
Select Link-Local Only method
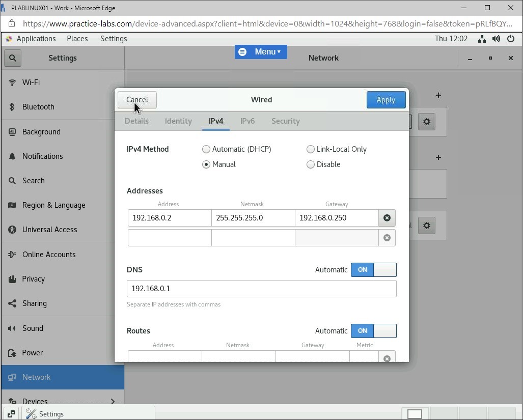point(311,149)
